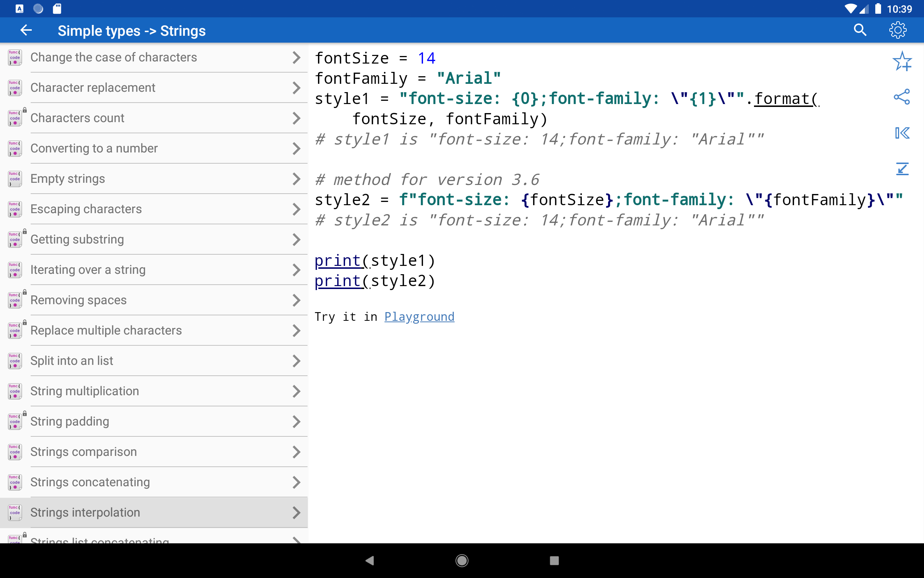
Task: Tap code icon beside Empty strings
Action: [x=15, y=178]
